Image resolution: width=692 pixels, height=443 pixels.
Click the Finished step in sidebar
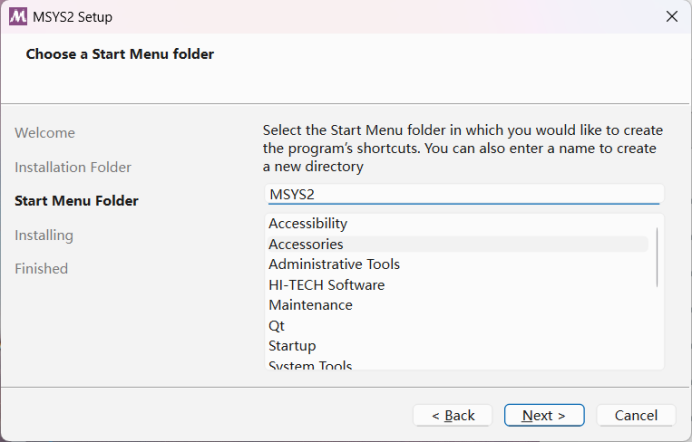(x=41, y=269)
